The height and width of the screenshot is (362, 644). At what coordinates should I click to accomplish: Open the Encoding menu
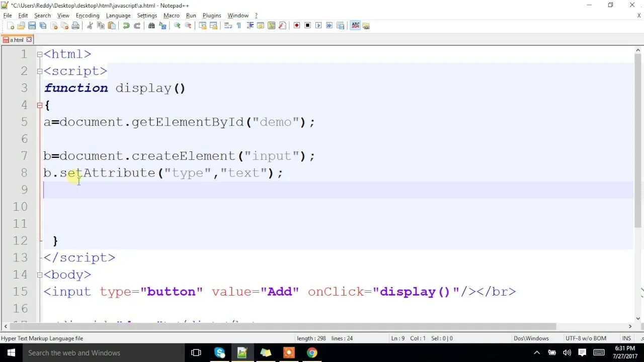tap(88, 16)
